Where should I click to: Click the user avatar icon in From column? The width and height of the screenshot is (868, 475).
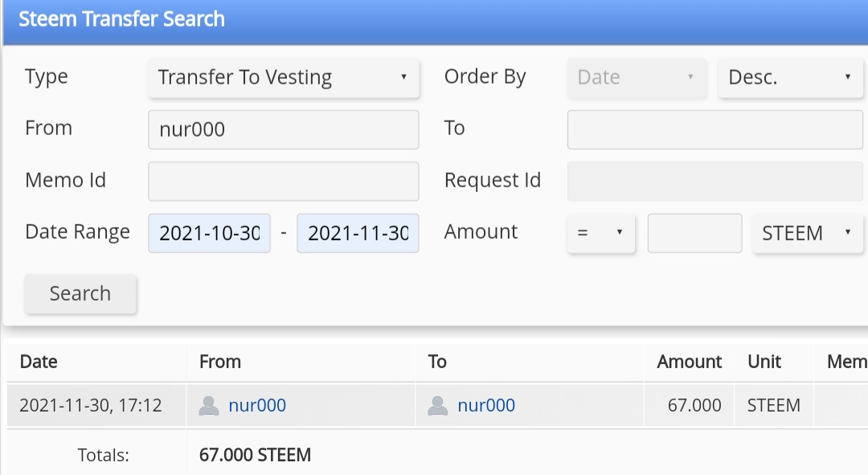click(x=209, y=406)
